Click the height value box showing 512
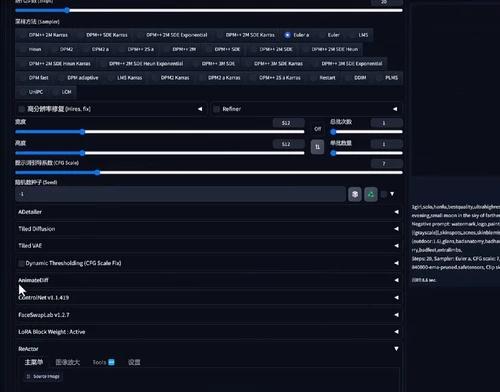This screenshot has width=500, height=392. coord(288,144)
